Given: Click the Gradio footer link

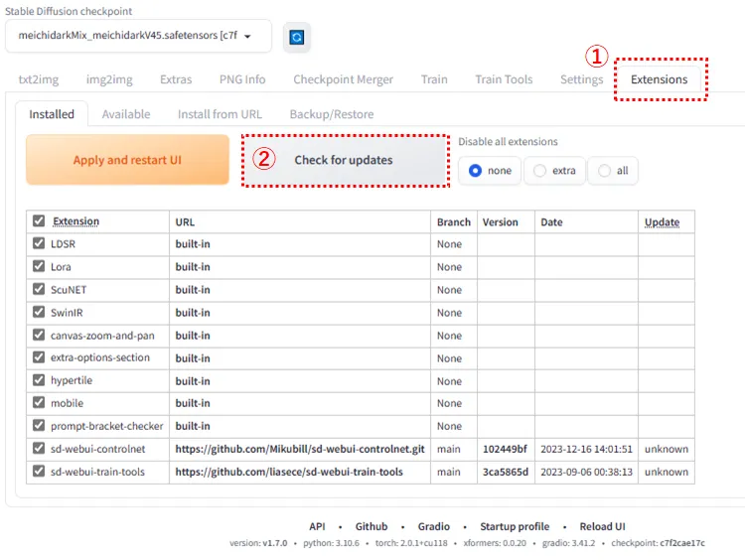Looking at the screenshot, I should pos(434,526).
